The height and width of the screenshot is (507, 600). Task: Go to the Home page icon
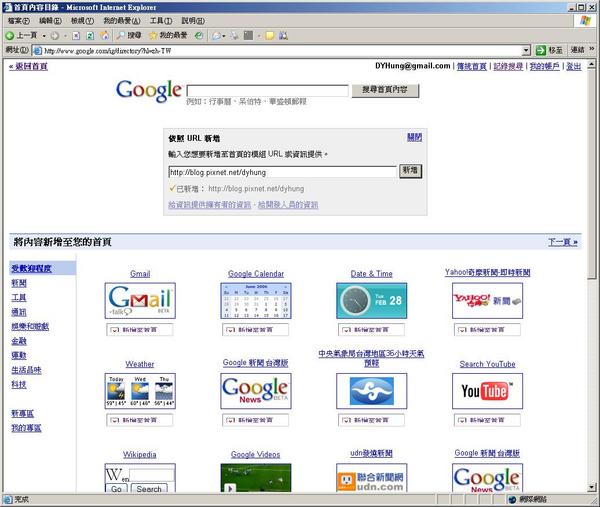[x=104, y=36]
